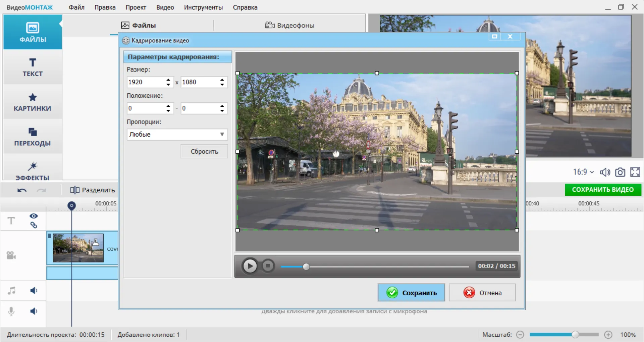Viewport: 644px width, 342px height.
Task: Open the Проект menu
Action: click(136, 7)
